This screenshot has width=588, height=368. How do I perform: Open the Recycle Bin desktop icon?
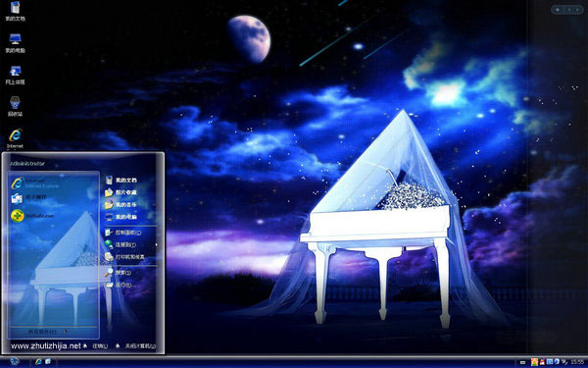pyautogui.click(x=15, y=106)
